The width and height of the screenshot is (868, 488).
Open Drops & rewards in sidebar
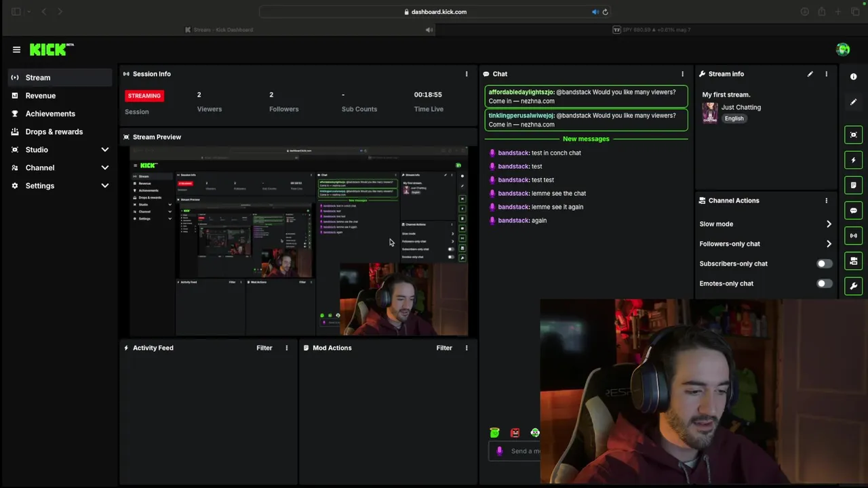click(x=60, y=131)
